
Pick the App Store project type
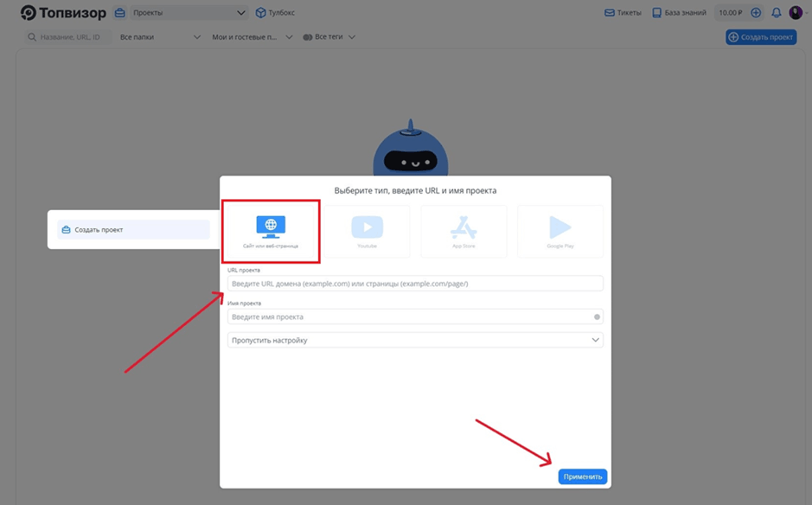click(x=464, y=231)
